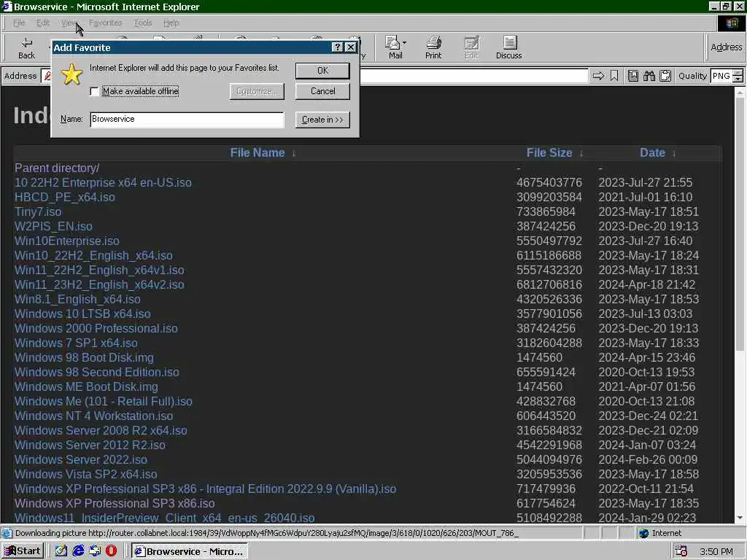
Task: Open the Mail button dropdown arrow
Action: click(x=404, y=43)
